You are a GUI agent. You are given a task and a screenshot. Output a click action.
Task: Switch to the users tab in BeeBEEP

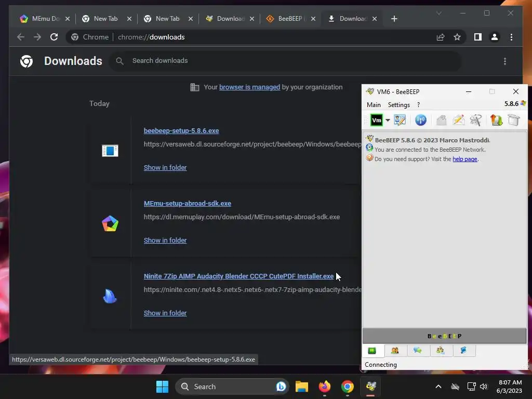point(395,351)
